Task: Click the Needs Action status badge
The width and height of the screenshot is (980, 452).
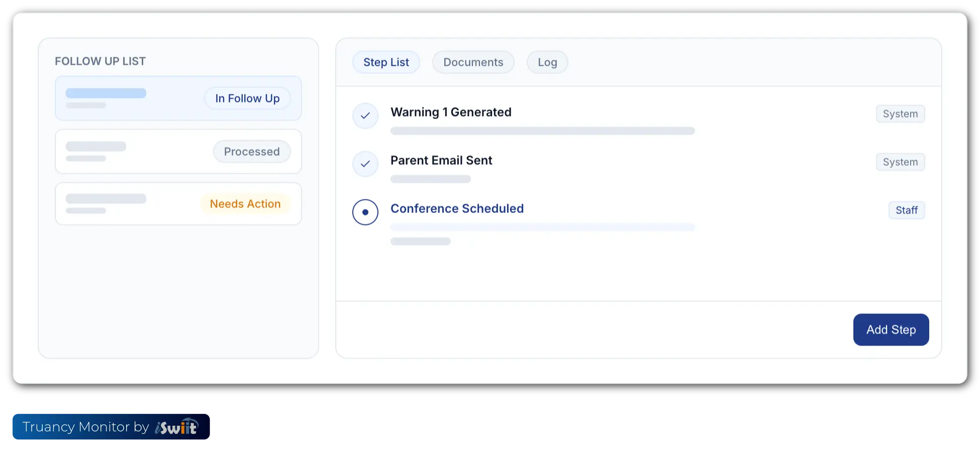Action: (245, 203)
